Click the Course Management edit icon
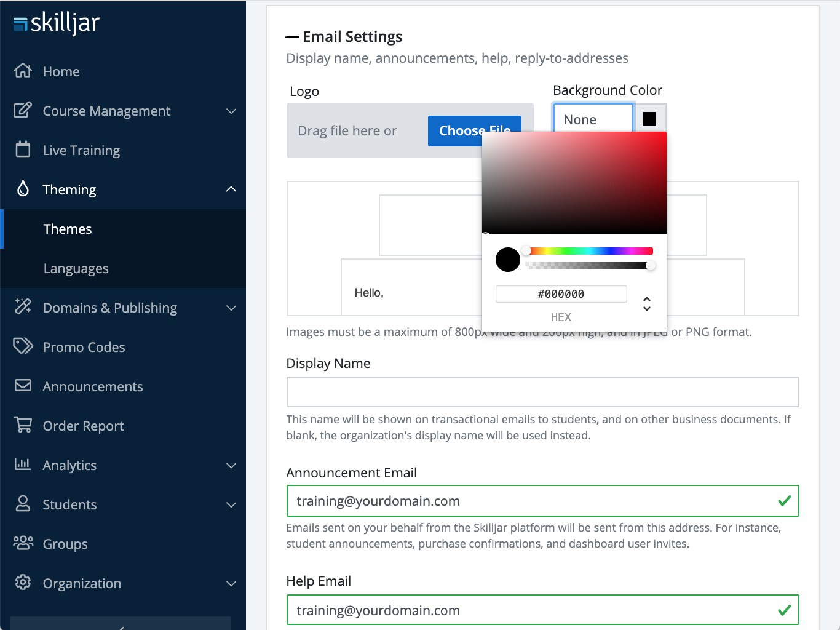 tap(23, 110)
